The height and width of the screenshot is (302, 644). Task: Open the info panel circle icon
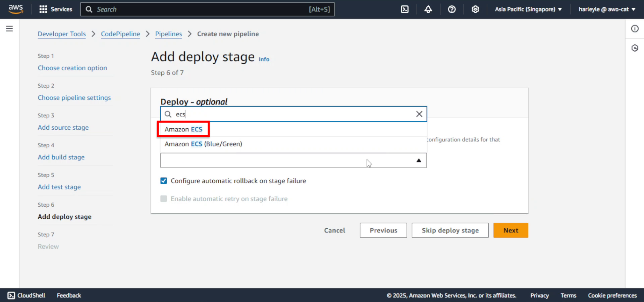tap(635, 29)
